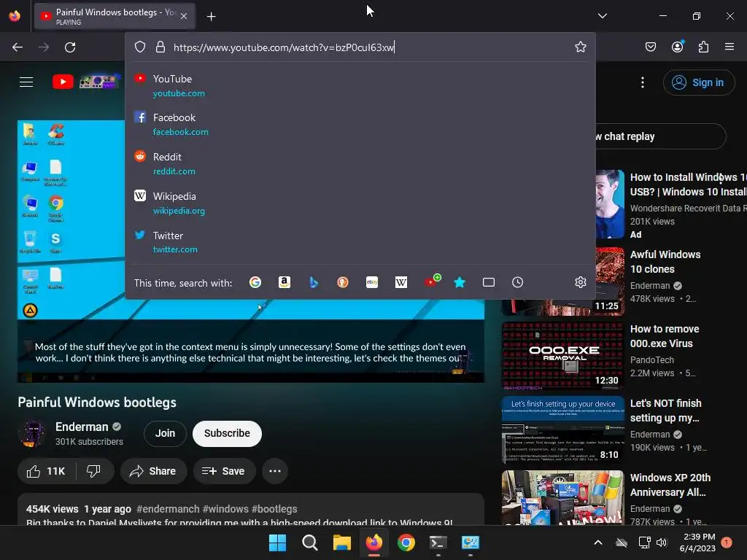747x560 pixels.
Task: Join the Enderman channel
Action: click(x=165, y=433)
